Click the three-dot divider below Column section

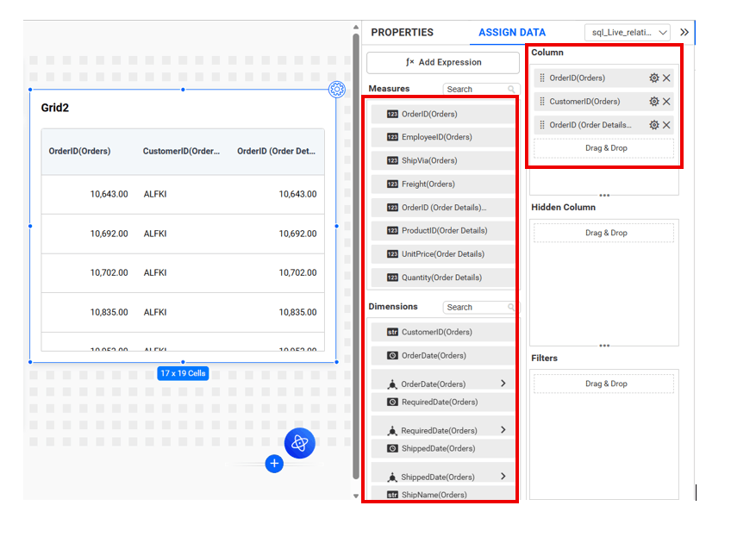(x=604, y=196)
